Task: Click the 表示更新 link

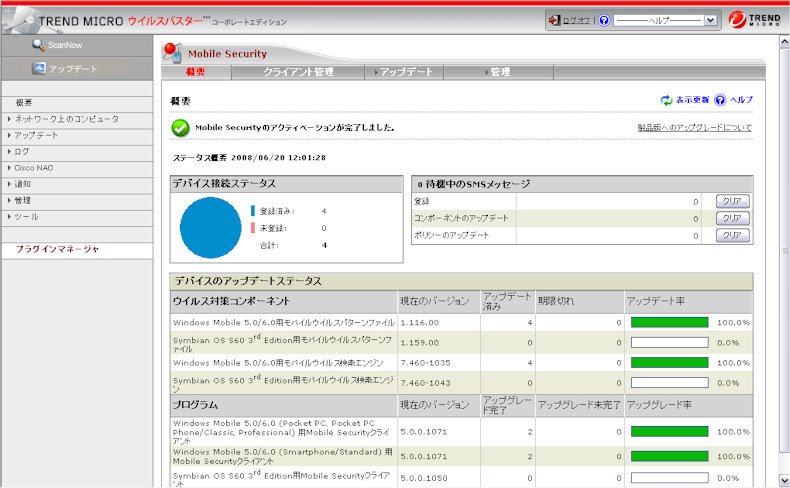Action: tap(692, 100)
